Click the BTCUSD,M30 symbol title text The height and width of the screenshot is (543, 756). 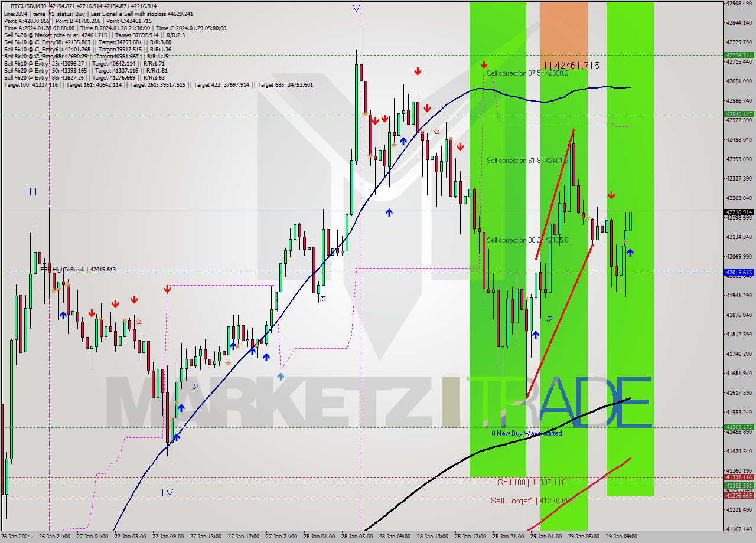coord(30,6)
